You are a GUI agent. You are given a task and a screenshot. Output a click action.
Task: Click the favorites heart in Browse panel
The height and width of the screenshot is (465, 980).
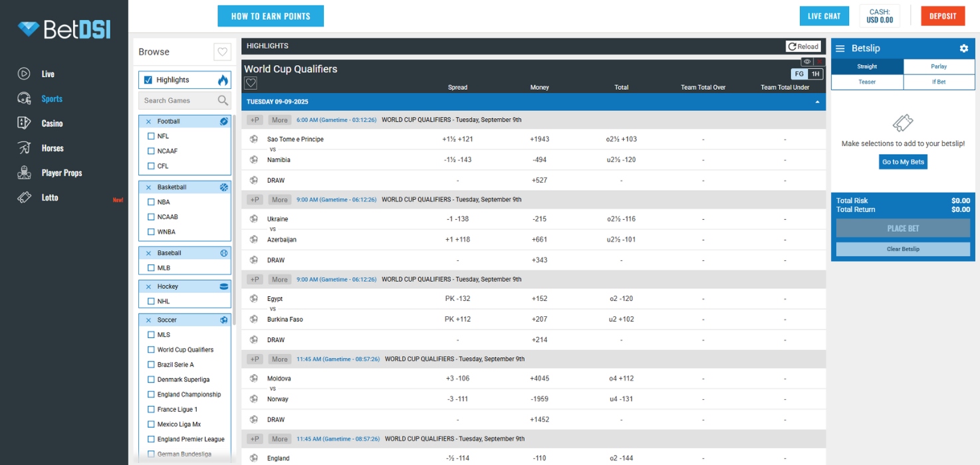point(222,51)
